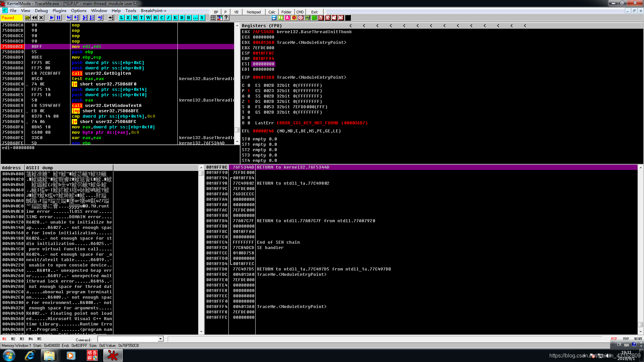This screenshot has width=644, height=362.
Task: Open the Plugins menu
Action: [59, 11]
